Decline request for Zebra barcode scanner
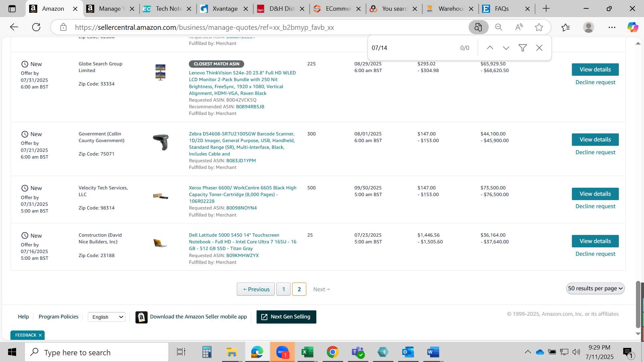Viewport: 644px width, 362px height. point(595,153)
